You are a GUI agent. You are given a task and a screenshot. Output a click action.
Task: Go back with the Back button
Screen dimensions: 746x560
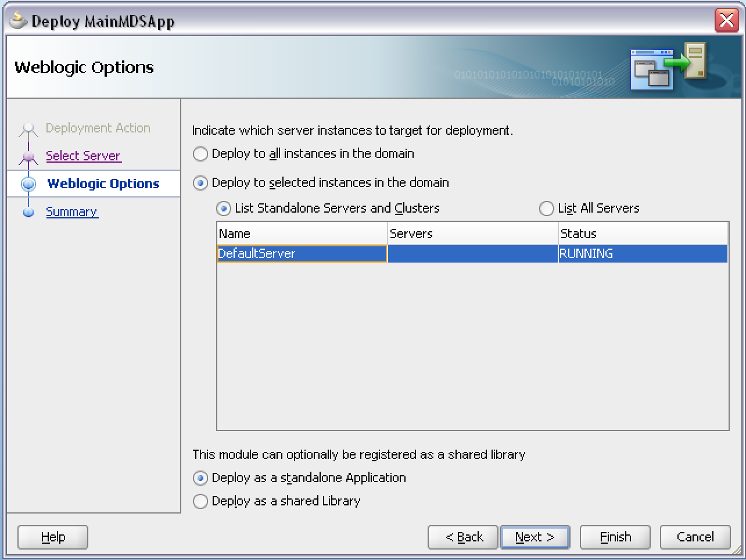pyautogui.click(x=463, y=537)
